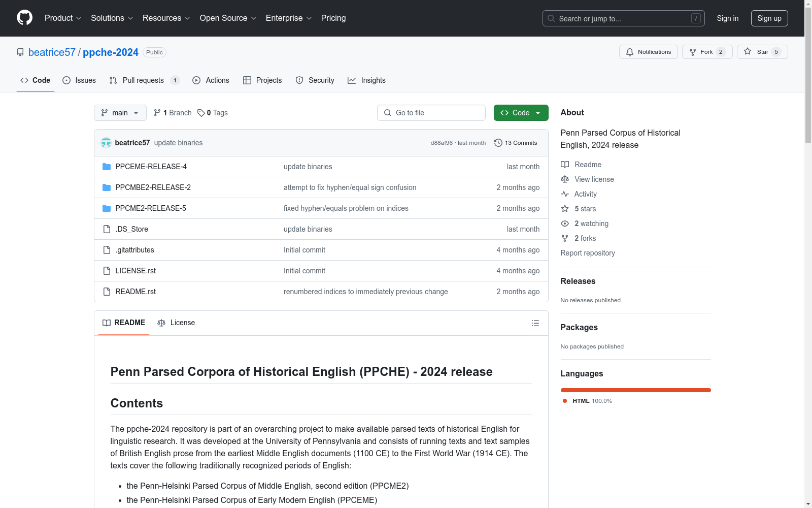
Task: Open the Pull requests tab
Action: (x=145, y=80)
